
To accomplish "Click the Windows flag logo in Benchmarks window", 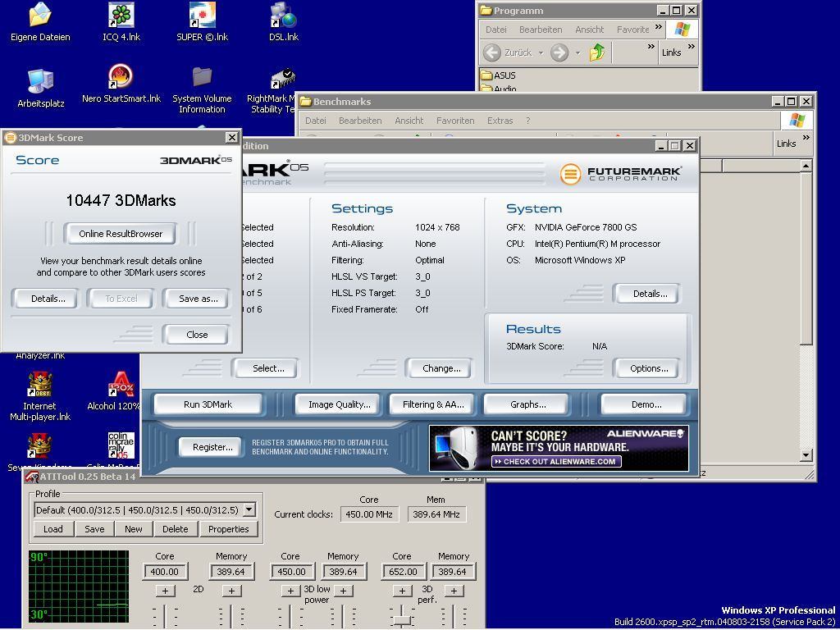I will pyautogui.click(x=797, y=121).
